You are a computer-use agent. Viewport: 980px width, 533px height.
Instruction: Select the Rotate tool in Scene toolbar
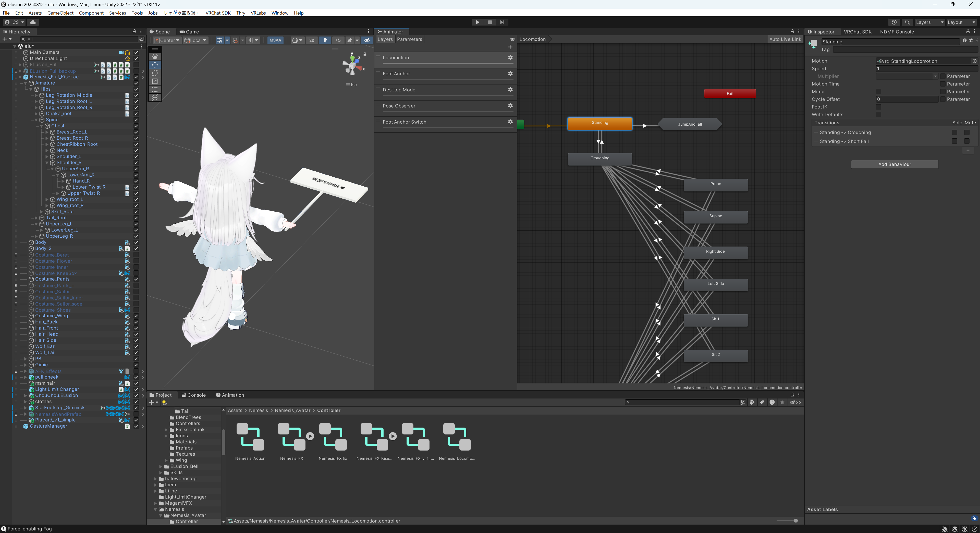(155, 73)
